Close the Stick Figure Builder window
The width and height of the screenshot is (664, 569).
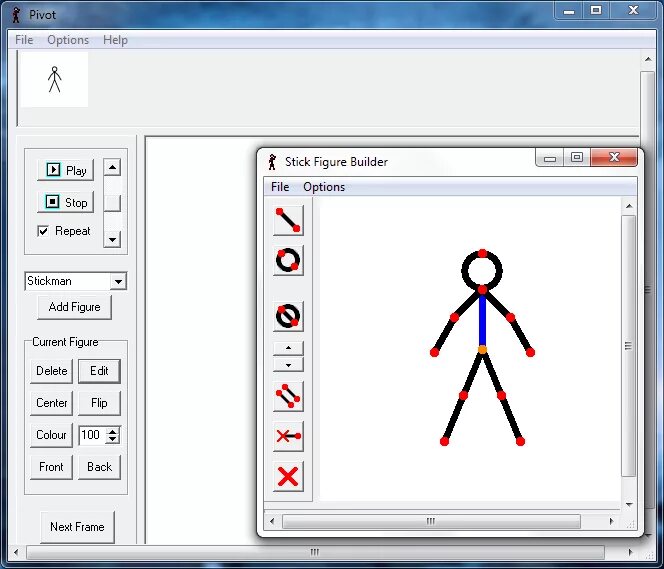(x=614, y=157)
